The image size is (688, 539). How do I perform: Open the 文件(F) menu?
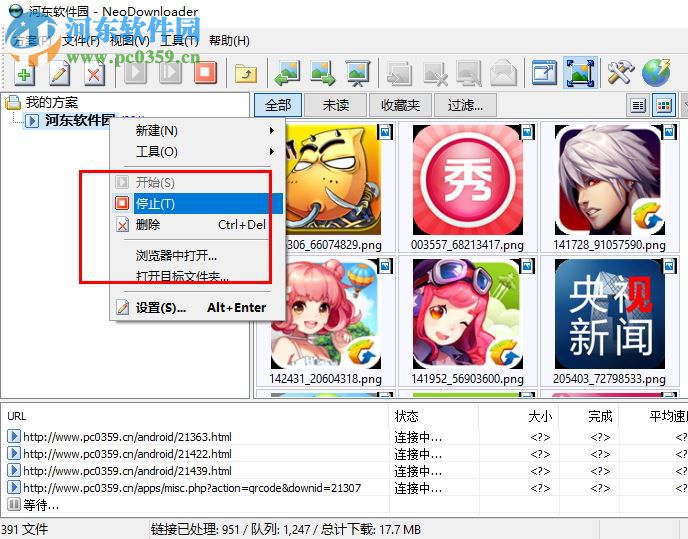[81, 41]
